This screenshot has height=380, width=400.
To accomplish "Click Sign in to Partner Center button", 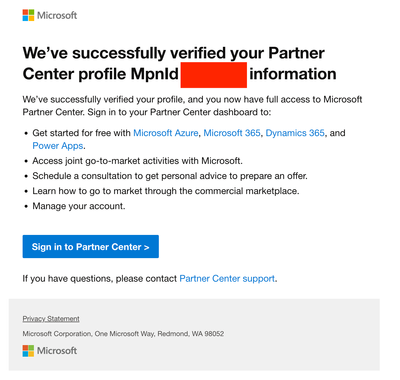I will point(91,247).
